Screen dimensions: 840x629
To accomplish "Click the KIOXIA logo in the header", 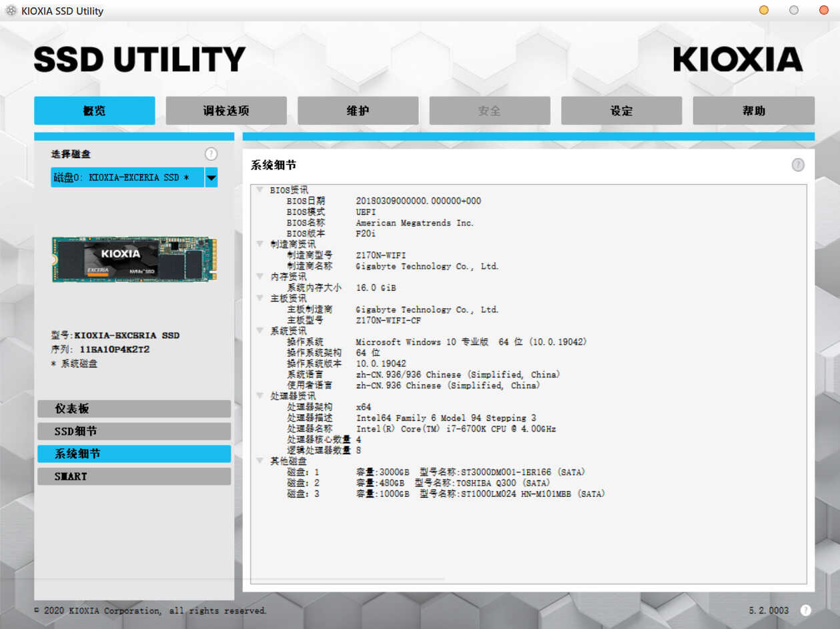I will point(738,59).
